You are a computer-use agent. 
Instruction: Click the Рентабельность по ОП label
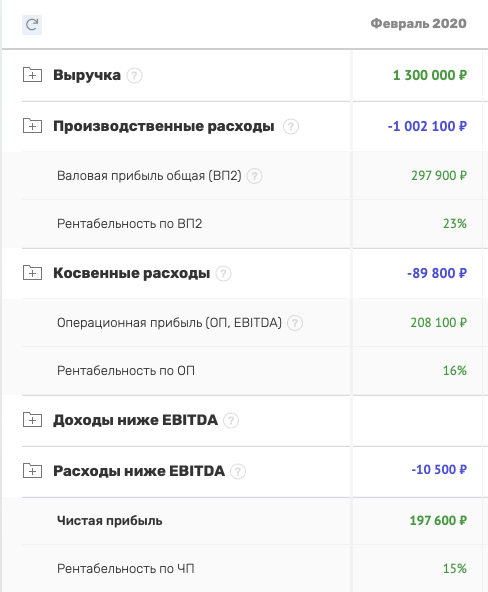[x=126, y=371]
